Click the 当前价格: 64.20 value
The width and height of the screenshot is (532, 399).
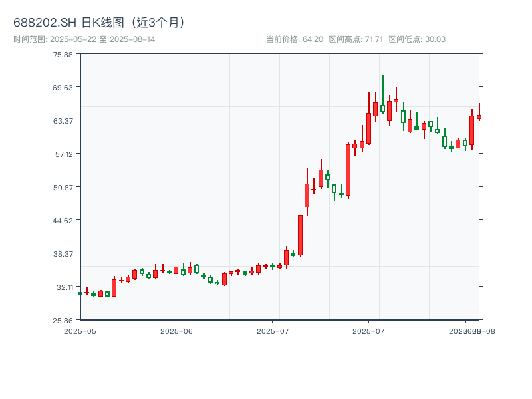point(295,39)
